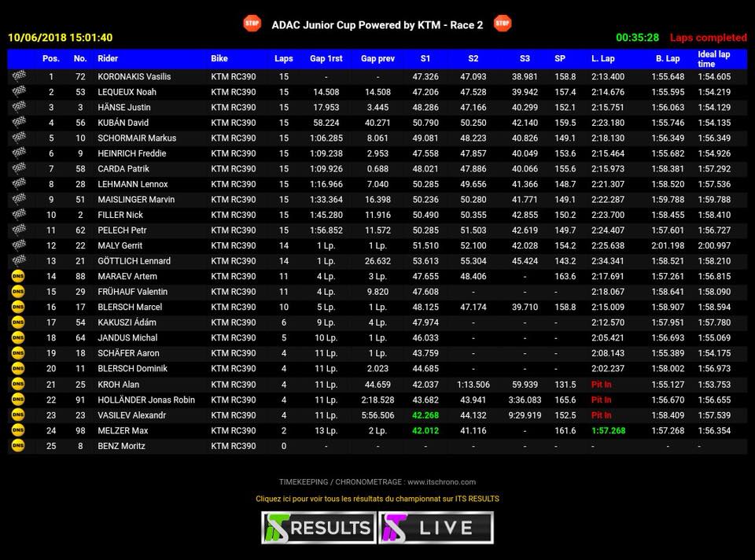Click the checkered flag for FILLER Nick

tap(19, 215)
